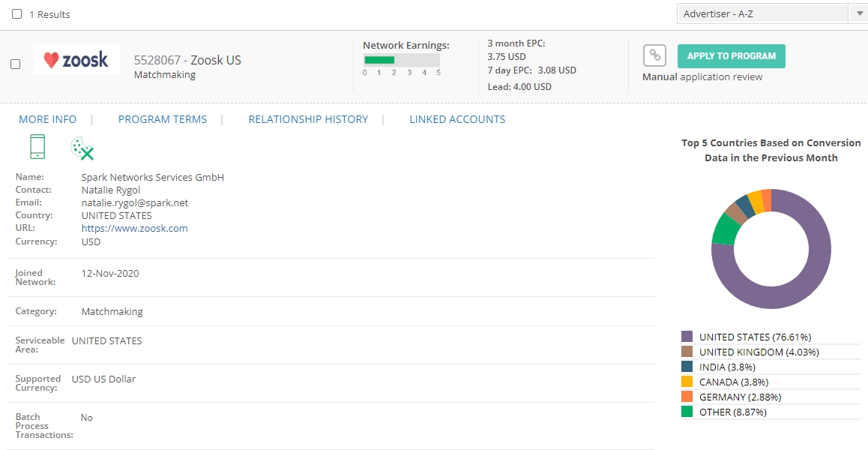Open the PROGRAM TERMS tab
This screenshot has width=868, height=450.
pyautogui.click(x=162, y=119)
